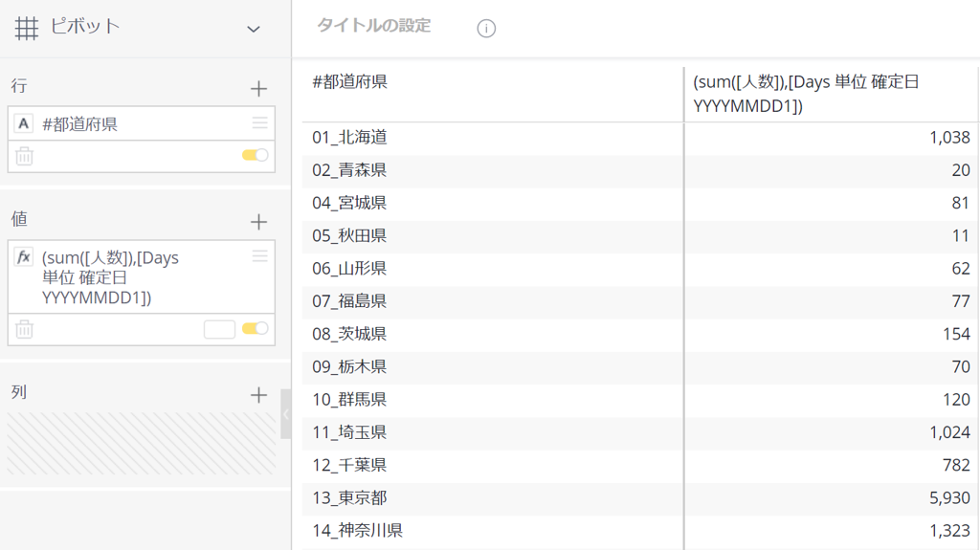Add a new field to 値
The image size is (980, 550).
[x=258, y=221]
